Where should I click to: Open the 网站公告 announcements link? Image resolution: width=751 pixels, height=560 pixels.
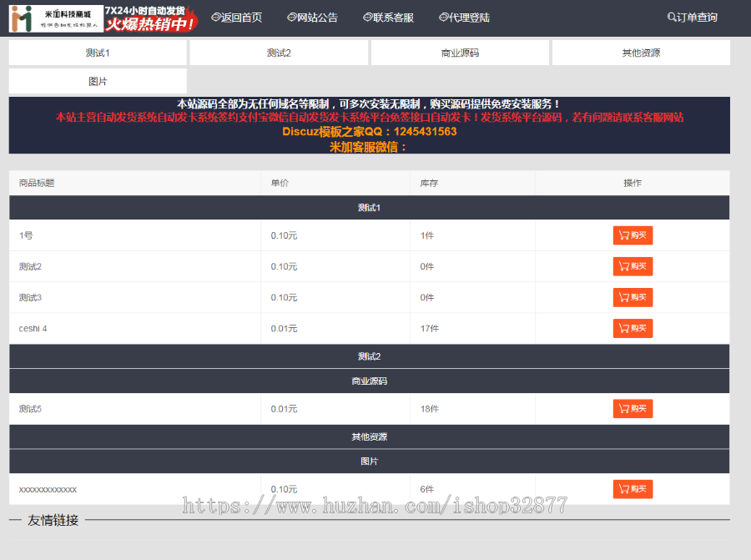pos(312,18)
